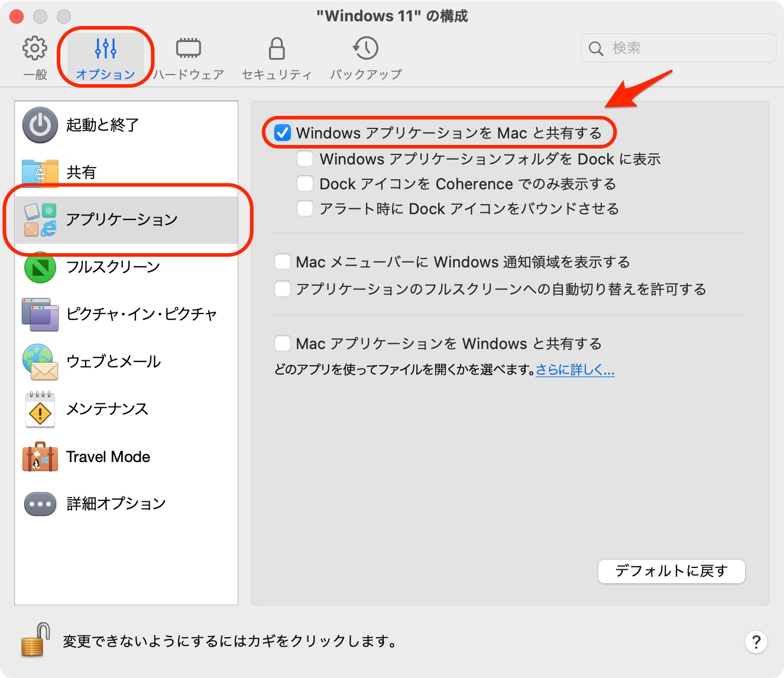Viewport: 784px width, 678px height.
Task: Click the ウェブとメール globe icon
Action: coord(40,362)
